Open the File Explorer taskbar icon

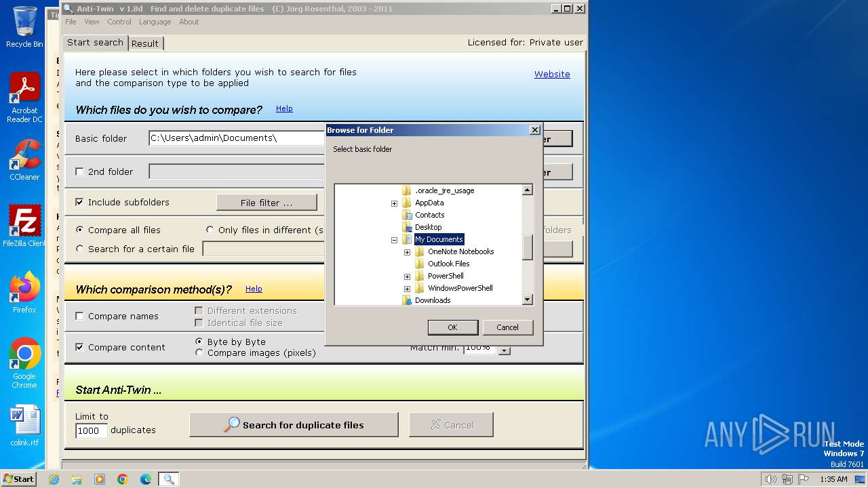(77, 479)
